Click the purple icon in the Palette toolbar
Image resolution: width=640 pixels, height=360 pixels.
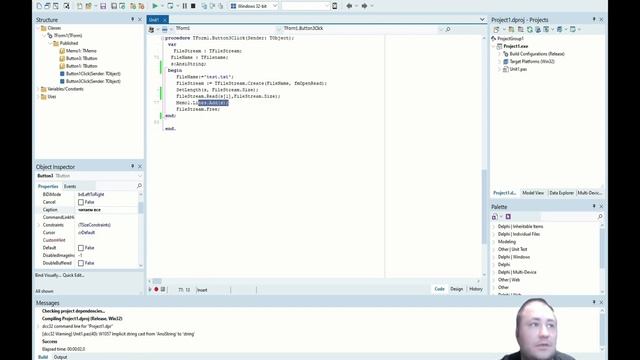click(x=508, y=217)
